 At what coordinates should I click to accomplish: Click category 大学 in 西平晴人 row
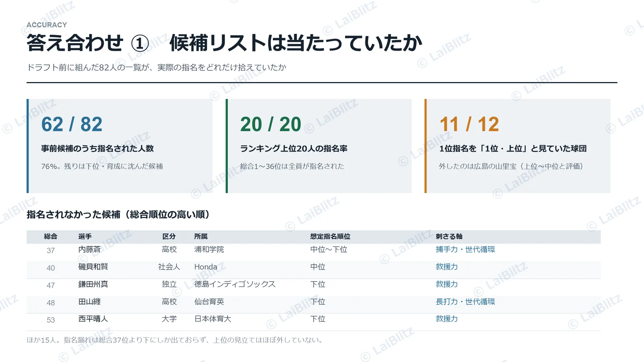169,319
